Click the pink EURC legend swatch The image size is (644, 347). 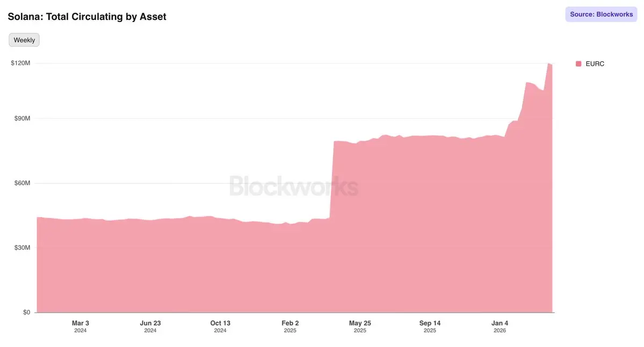pyautogui.click(x=578, y=63)
